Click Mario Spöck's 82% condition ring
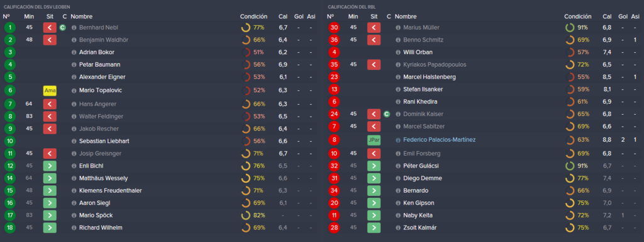This screenshot has height=242, width=644. [x=253, y=216]
